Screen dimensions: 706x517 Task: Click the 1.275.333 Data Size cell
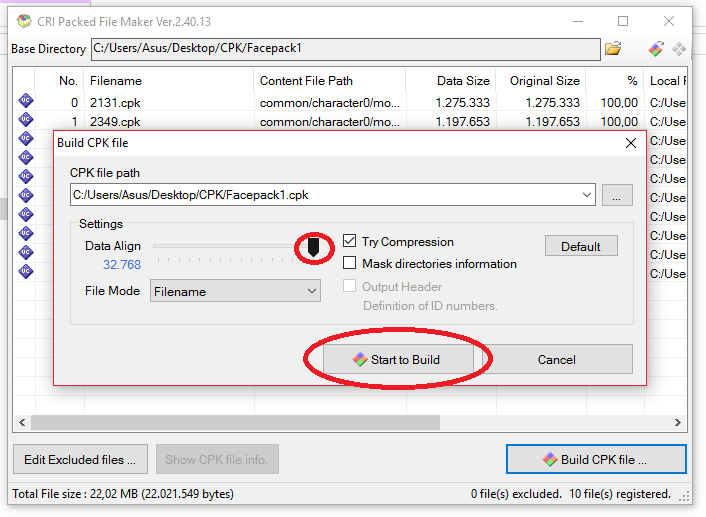(x=462, y=103)
